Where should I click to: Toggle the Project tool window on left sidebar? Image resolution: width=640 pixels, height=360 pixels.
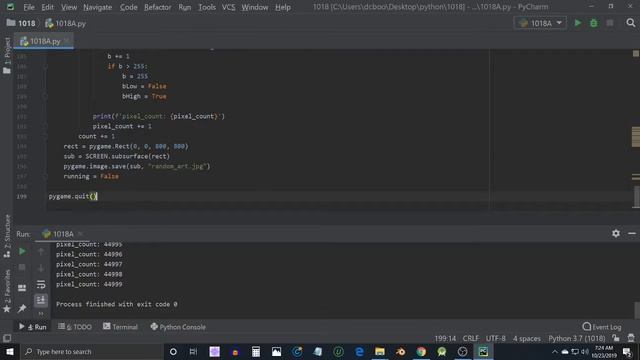7,55
